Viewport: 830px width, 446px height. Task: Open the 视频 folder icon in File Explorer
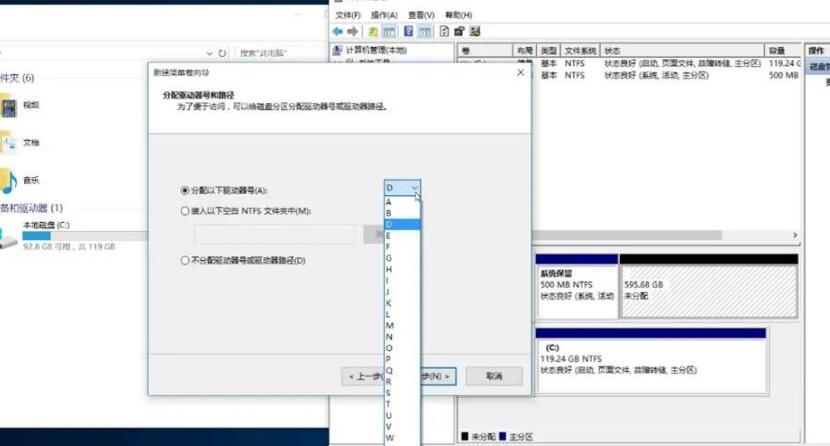pos(9,106)
